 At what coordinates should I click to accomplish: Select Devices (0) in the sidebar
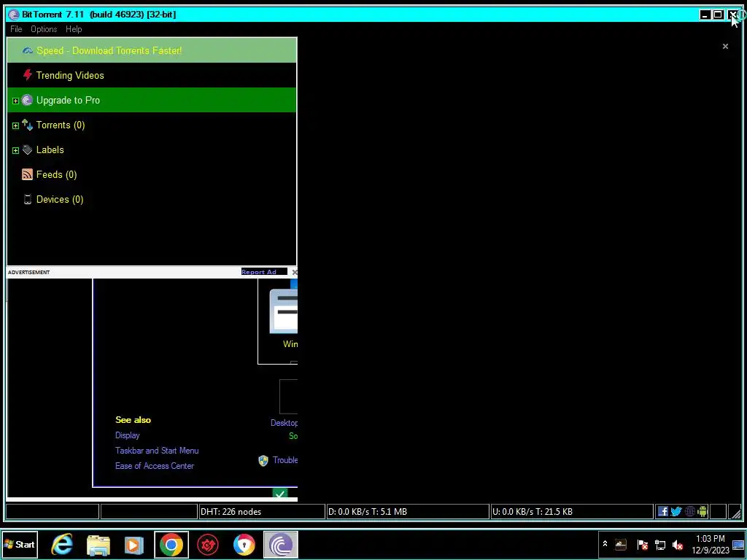click(x=152, y=199)
